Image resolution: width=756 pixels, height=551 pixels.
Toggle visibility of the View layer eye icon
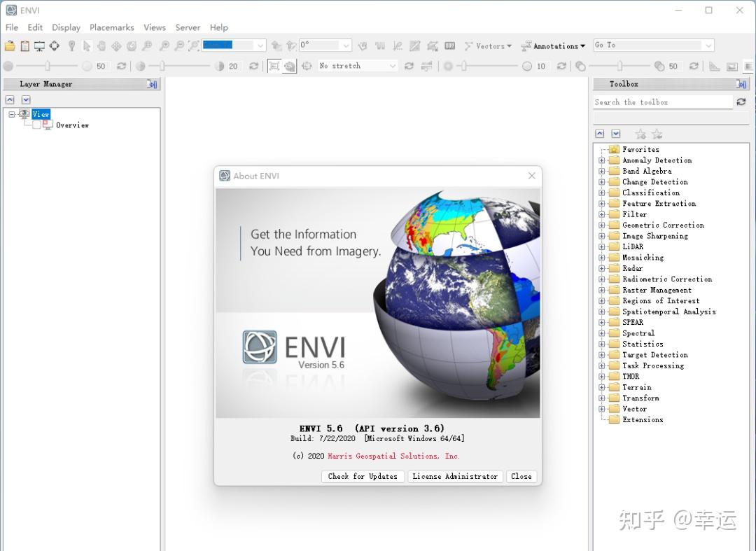[24, 113]
